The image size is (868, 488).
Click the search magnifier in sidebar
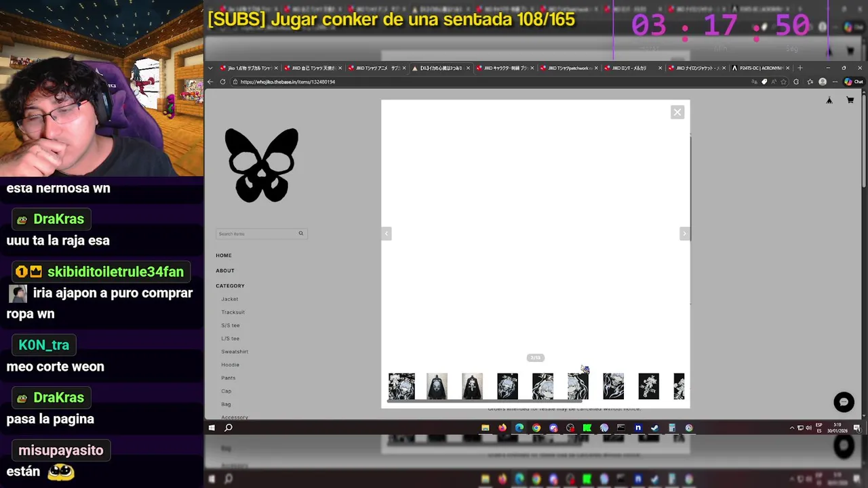(x=301, y=234)
